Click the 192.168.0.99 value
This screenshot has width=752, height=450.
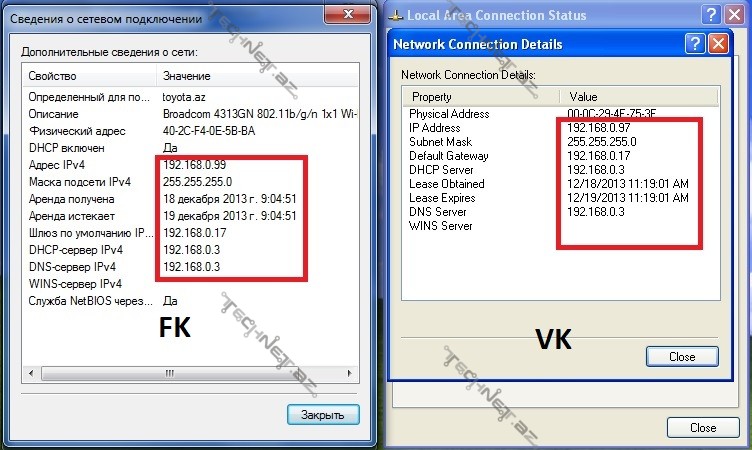point(194,165)
